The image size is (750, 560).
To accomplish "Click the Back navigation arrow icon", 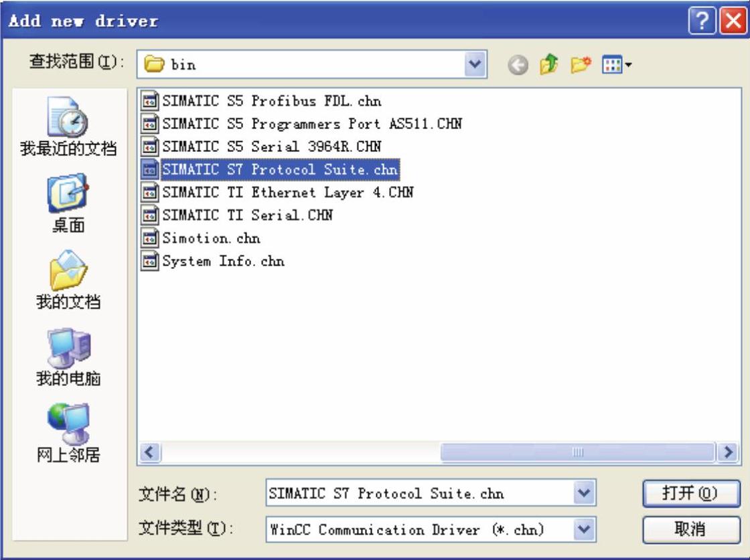I will click(x=518, y=64).
